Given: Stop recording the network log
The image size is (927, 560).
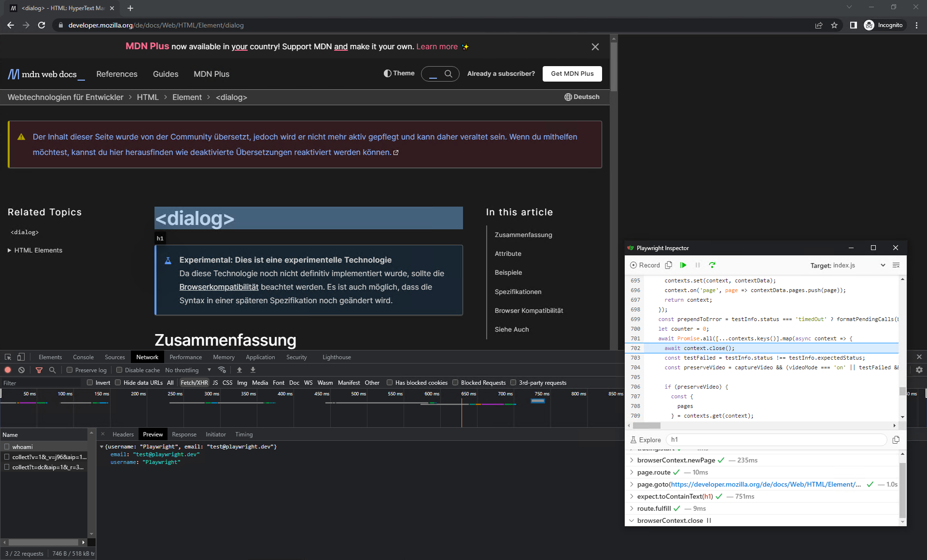Looking at the screenshot, I should pos(8,370).
